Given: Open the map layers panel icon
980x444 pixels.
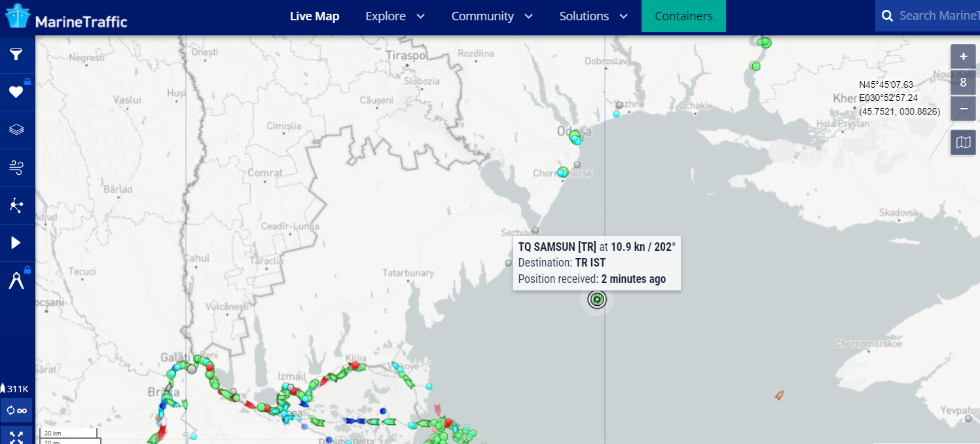Looking at the screenshot, I should pyautogui.click(x=16, y=130).
